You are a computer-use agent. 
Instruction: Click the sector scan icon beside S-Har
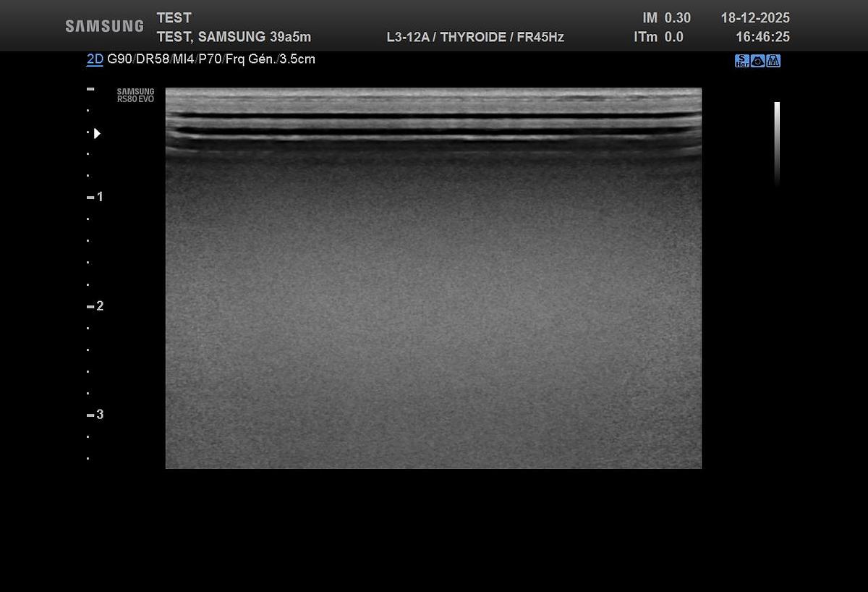pyautogui.click(x=758, y=61)
